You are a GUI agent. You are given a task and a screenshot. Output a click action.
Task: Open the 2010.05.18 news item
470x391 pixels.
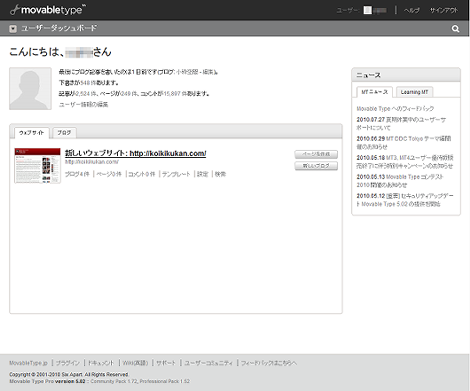point(405,161)
